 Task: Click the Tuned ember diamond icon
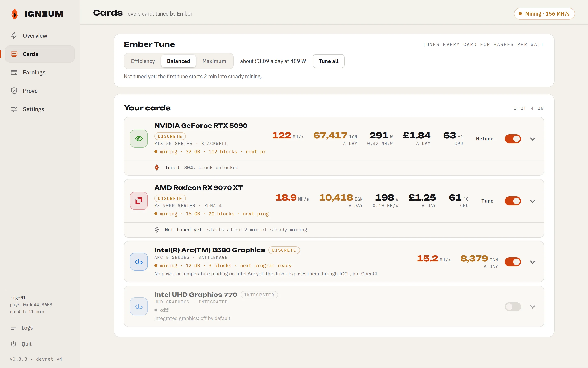pos(157,167)
